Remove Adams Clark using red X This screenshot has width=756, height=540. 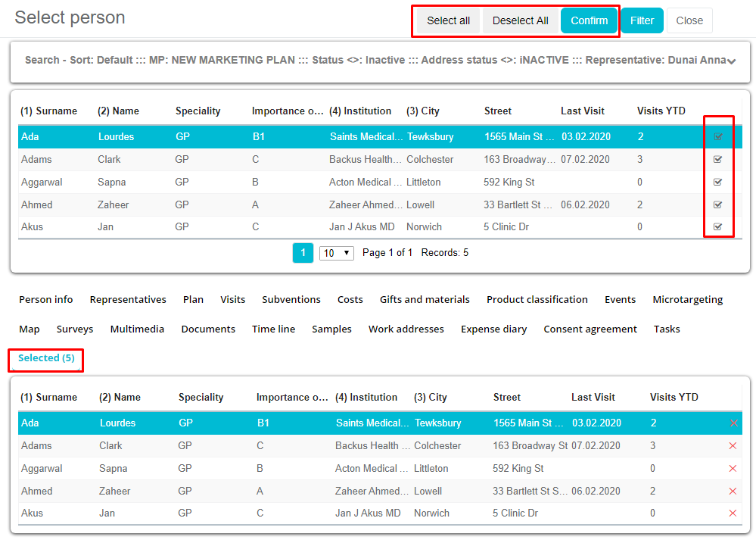click(733, 446)
